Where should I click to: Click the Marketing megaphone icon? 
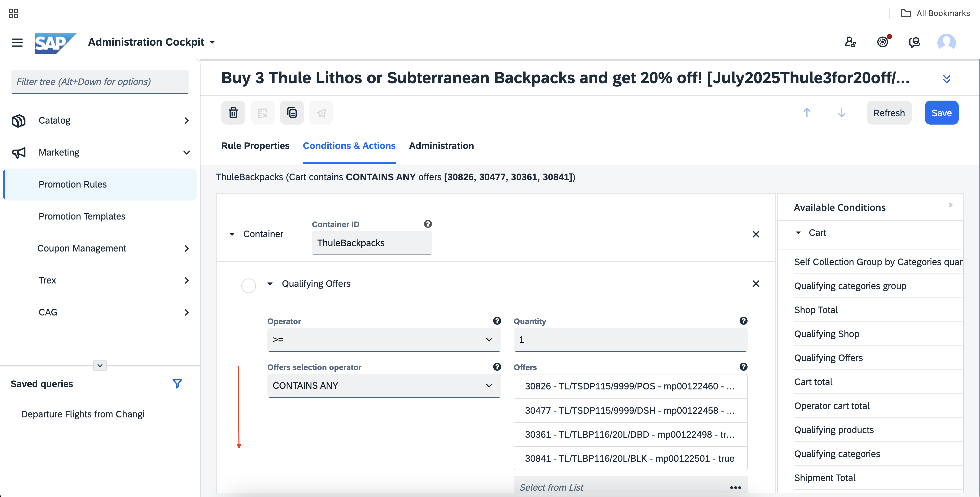click(x=19, y=153)
